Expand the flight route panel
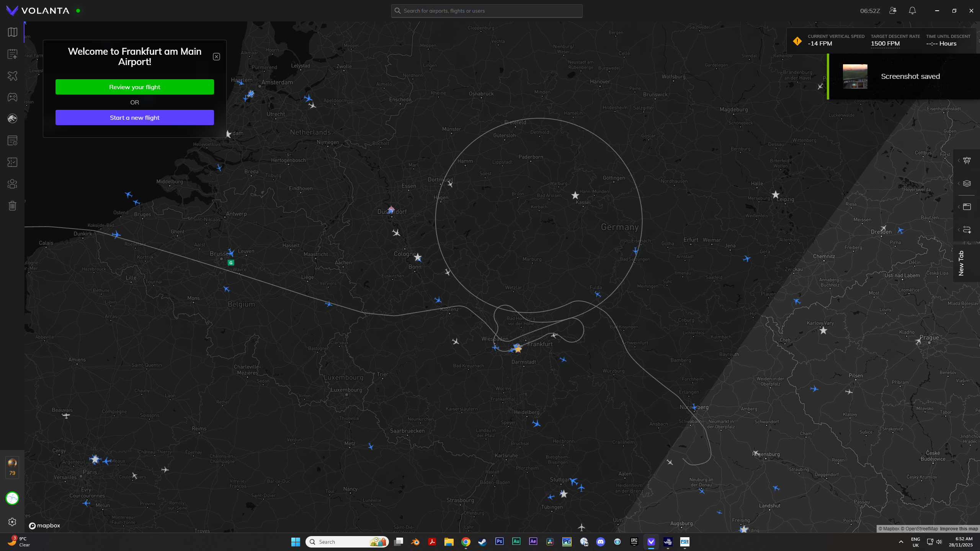This screenshot has width=980, height=551. [967, 230]
